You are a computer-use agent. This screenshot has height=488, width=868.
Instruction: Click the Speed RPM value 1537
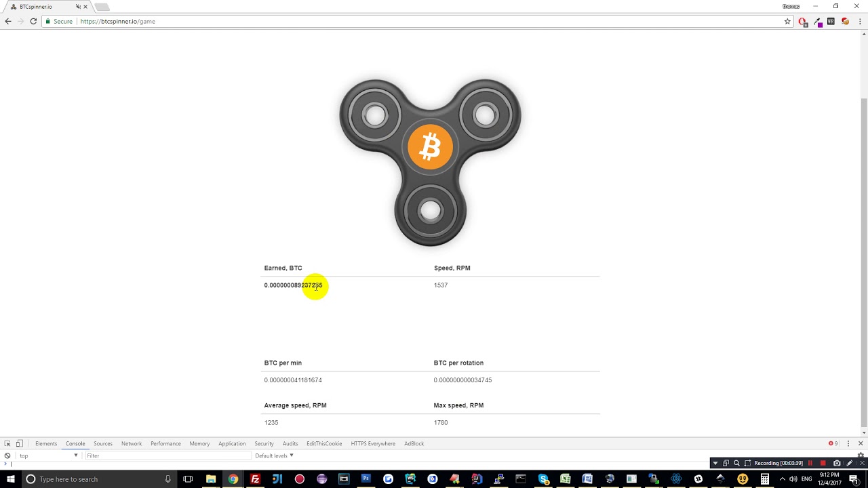pyautogui.click(x=441, y=285)
